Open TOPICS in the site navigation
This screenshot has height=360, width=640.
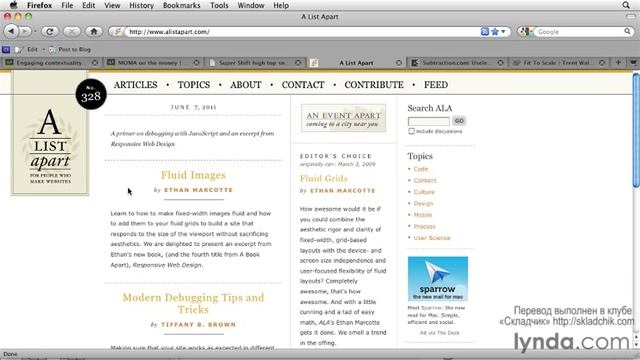pos(194,85)
